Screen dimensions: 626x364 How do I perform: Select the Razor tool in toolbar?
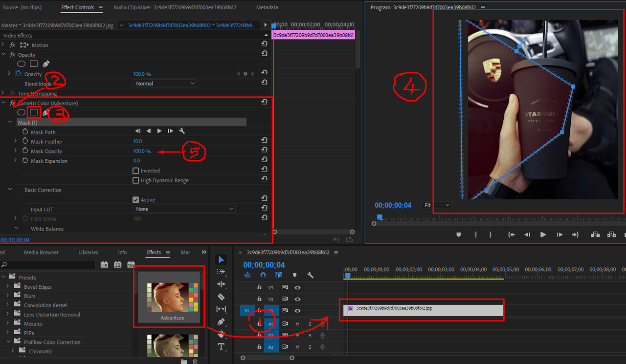coord(221,297)
